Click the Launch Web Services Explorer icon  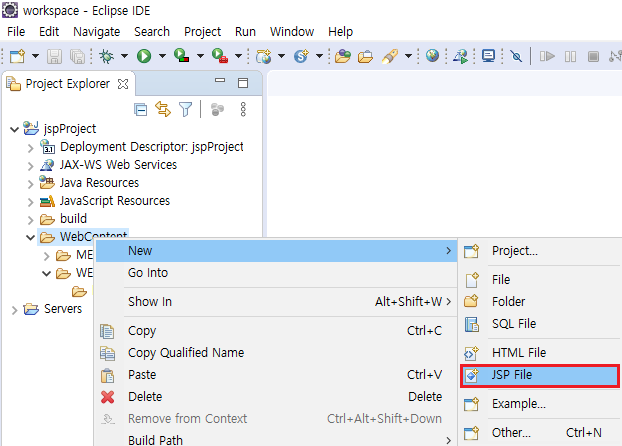tap(461, 56)
